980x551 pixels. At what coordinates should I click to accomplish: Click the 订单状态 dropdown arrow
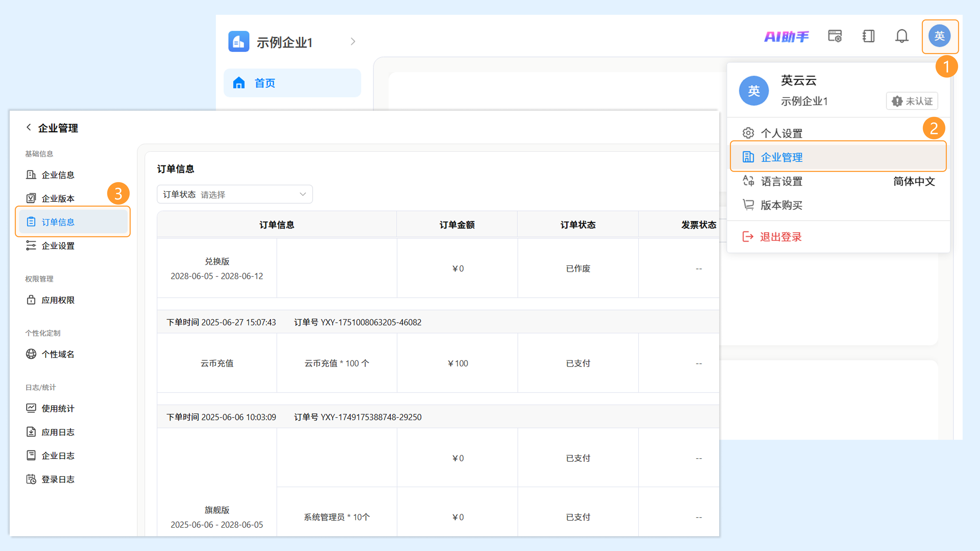pos(303,194)
